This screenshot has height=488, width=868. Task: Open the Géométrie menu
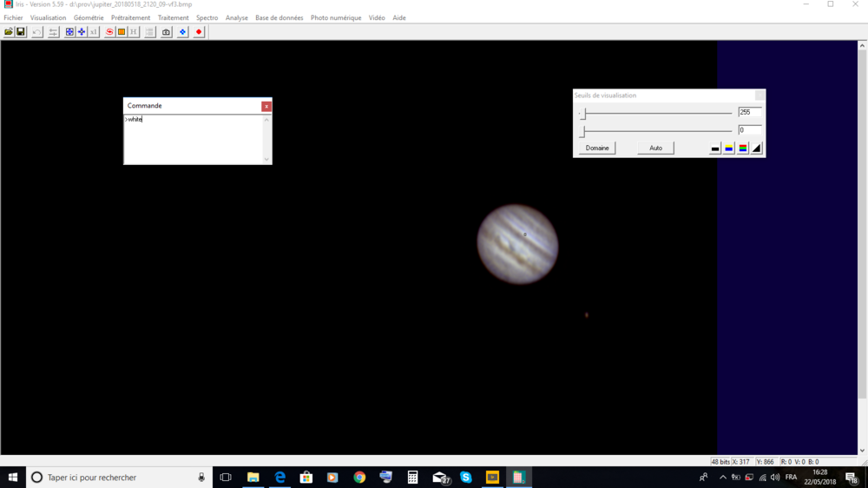click(89, 17)
